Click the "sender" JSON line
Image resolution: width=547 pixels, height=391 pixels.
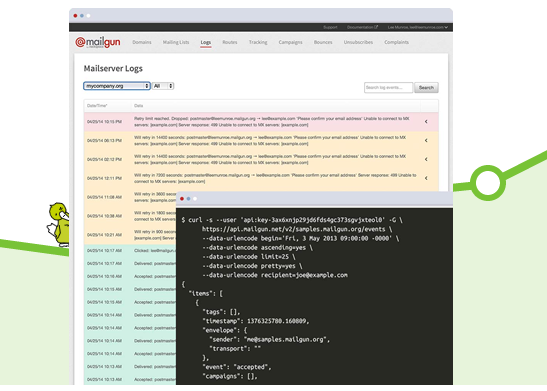[269, 339]
